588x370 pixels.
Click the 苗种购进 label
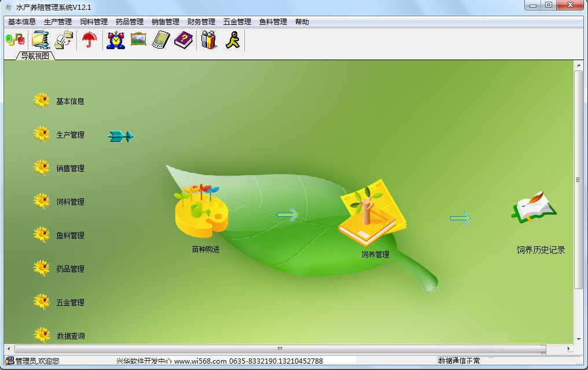pos(205,249)
